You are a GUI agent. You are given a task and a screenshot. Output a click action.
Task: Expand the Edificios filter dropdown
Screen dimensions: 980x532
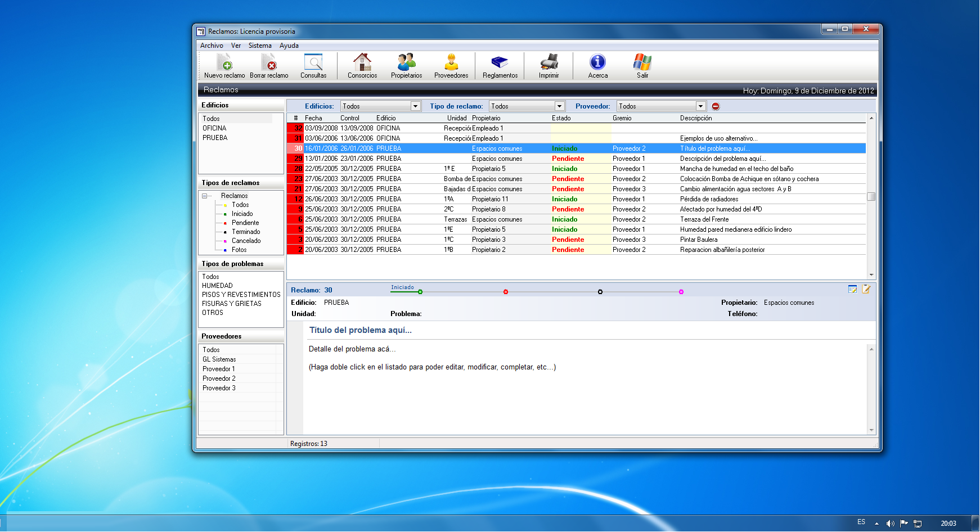(x=415, y=106)
